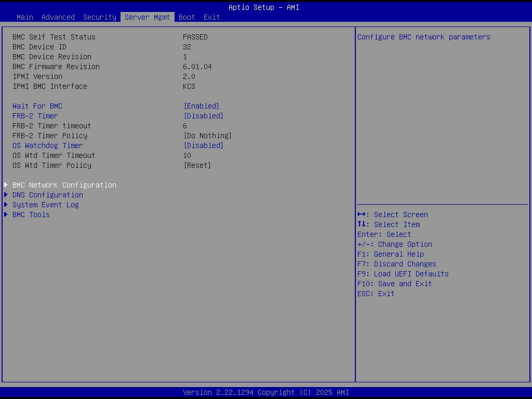Open the BMC Network Configuration submenu
This screenshot has height=399, width=532.
[64, 185]
